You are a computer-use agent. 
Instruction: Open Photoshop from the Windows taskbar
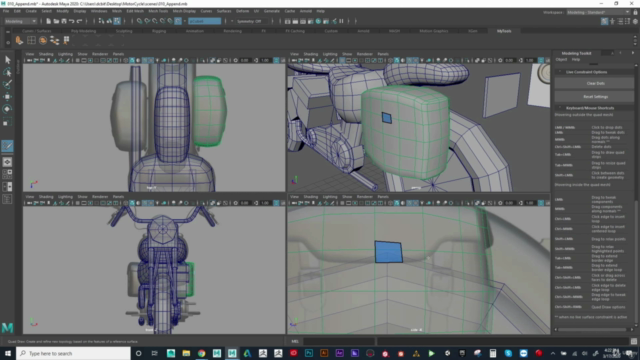coord(309,353)
